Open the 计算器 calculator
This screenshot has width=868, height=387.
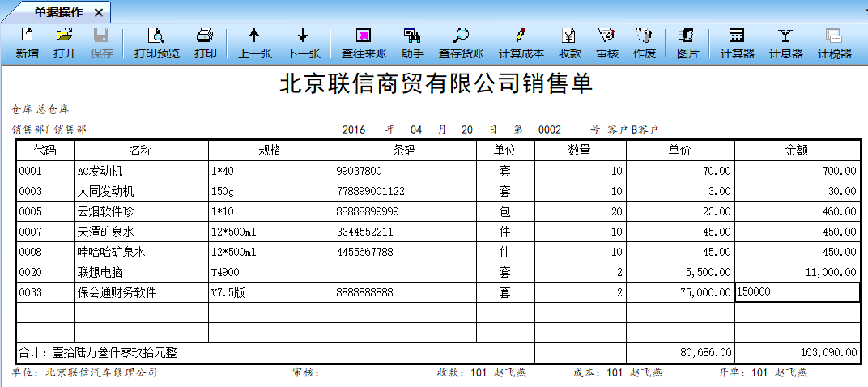click(x=737, y=43)
